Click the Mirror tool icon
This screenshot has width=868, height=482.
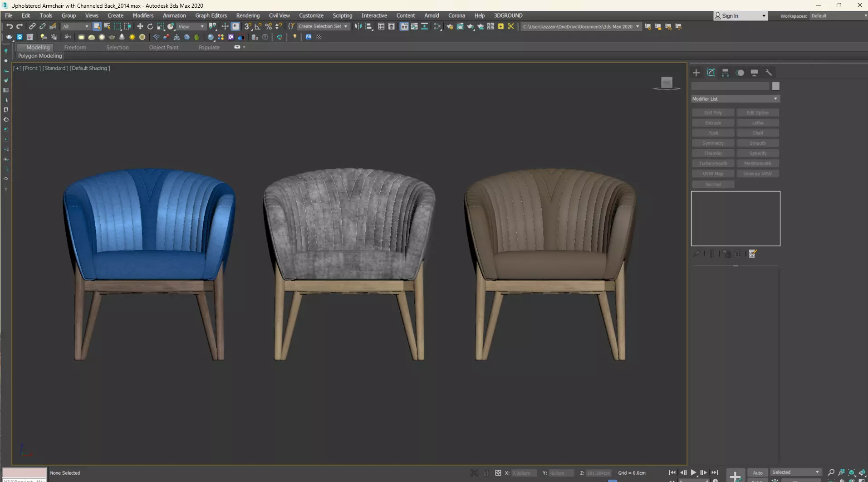pyautogui.click(x=358, y=26)
